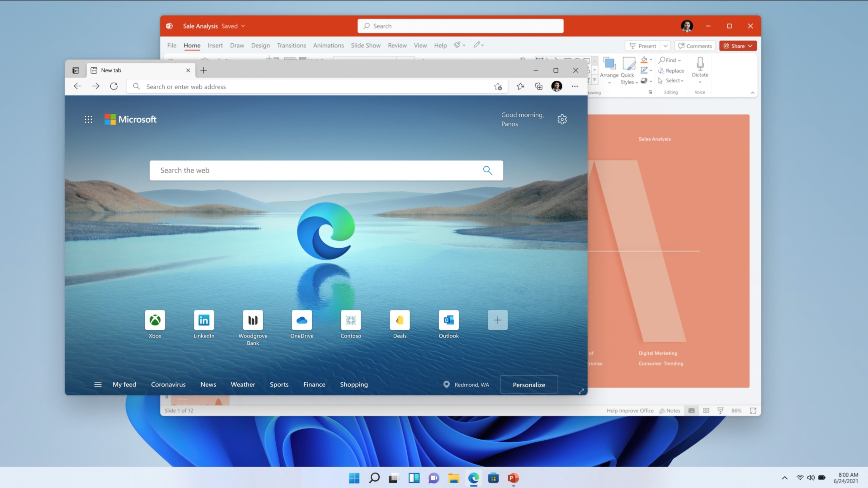868x488 pixels.
Task: Open the Outlook quick link tile
Action: tap(449, 320)
